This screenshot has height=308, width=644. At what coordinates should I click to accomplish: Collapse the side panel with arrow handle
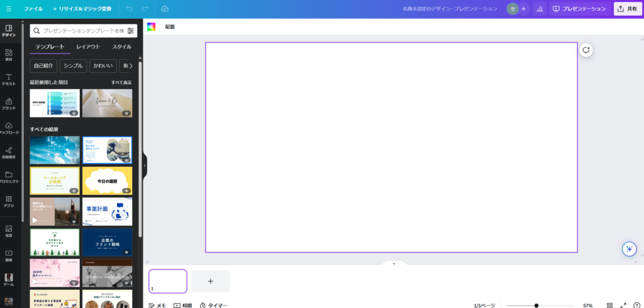(144, 166)
